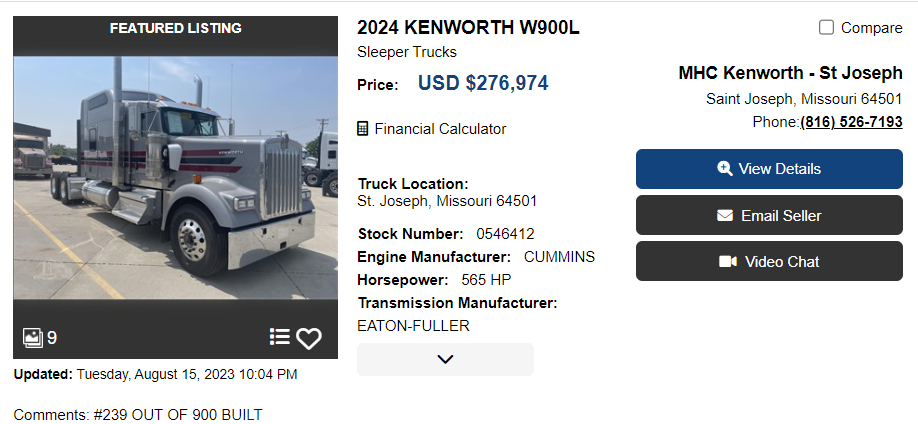Image resolution: width=918 pixels, height=424 pixels.
Task: Click the USD $276,974 price
Action: click(483, 84)
